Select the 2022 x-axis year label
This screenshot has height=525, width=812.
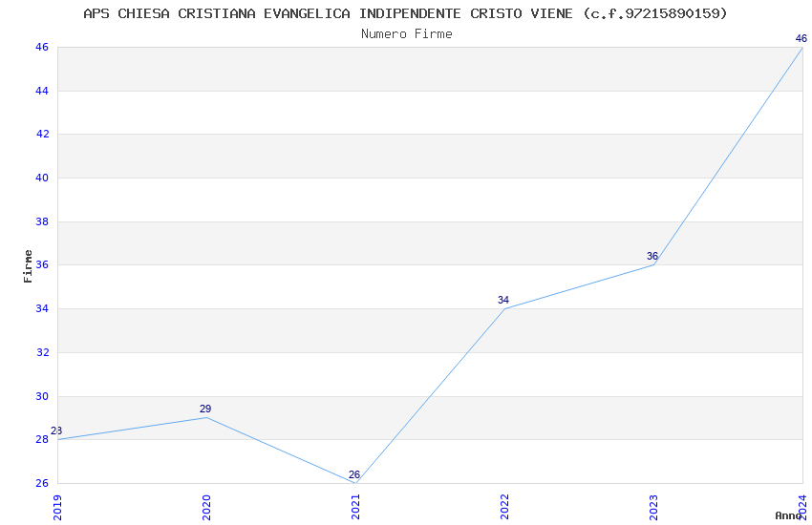[504, 507]
